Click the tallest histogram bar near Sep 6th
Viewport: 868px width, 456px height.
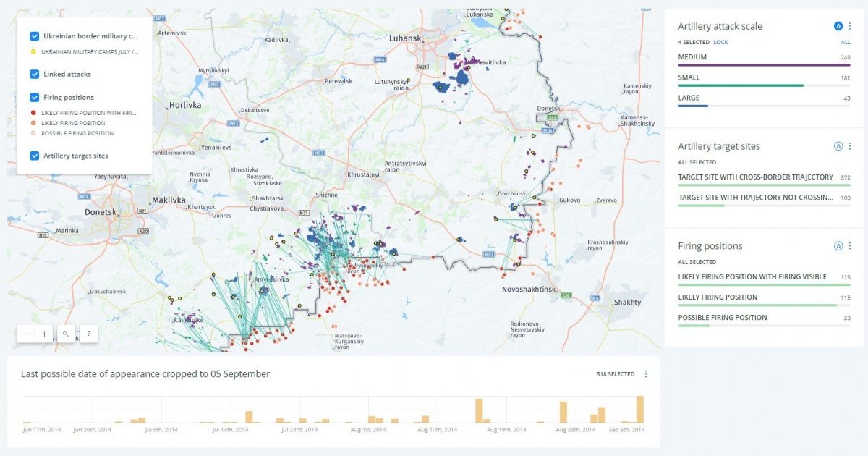(639, 410)
